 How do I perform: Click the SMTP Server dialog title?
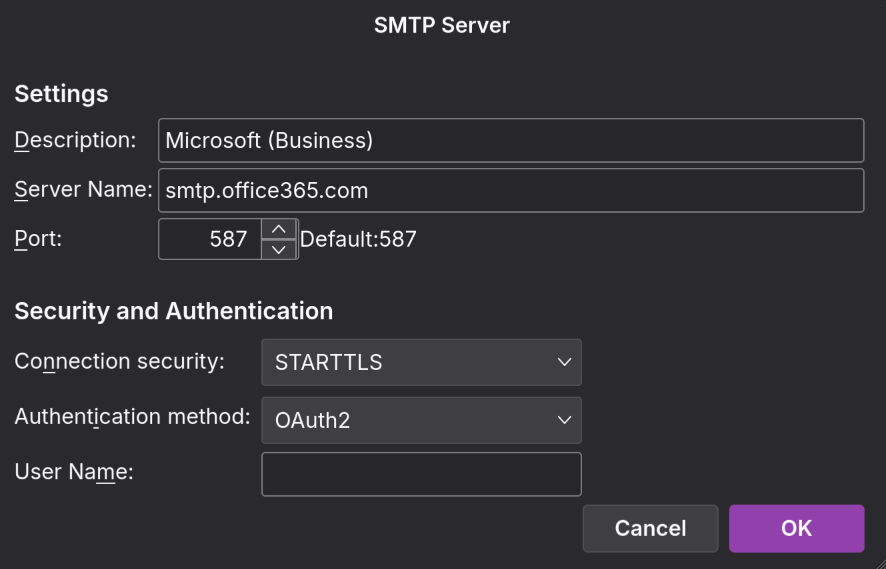click(442, 26)
